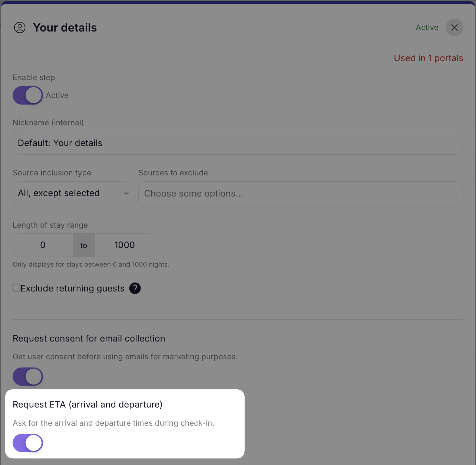Open the Sources to exclude options field

tap(301, 194)
